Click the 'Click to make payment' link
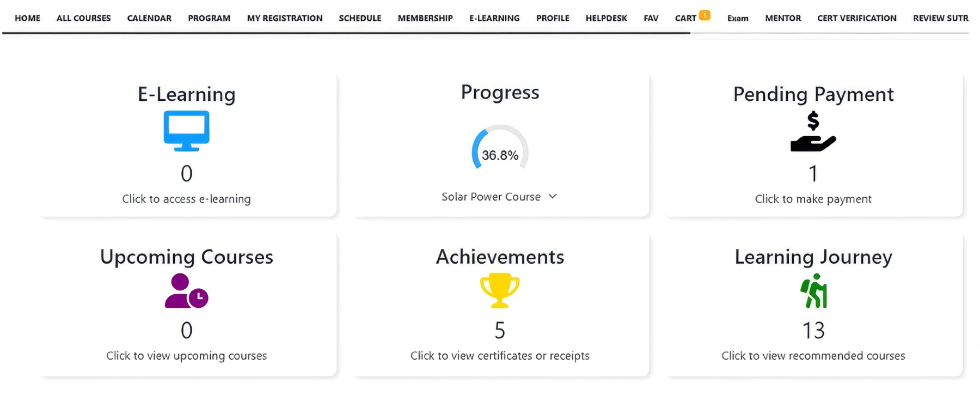 pyautogui.click(x=813, y=199)
